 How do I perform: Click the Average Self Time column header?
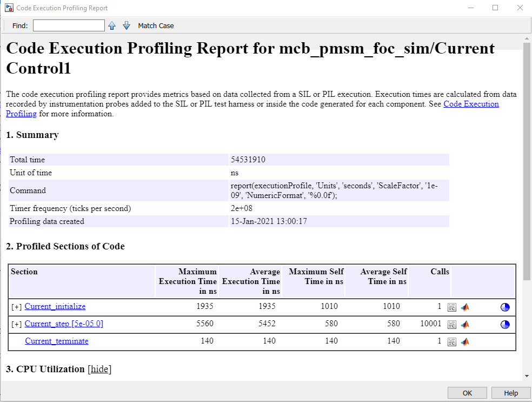click(377, 281)
